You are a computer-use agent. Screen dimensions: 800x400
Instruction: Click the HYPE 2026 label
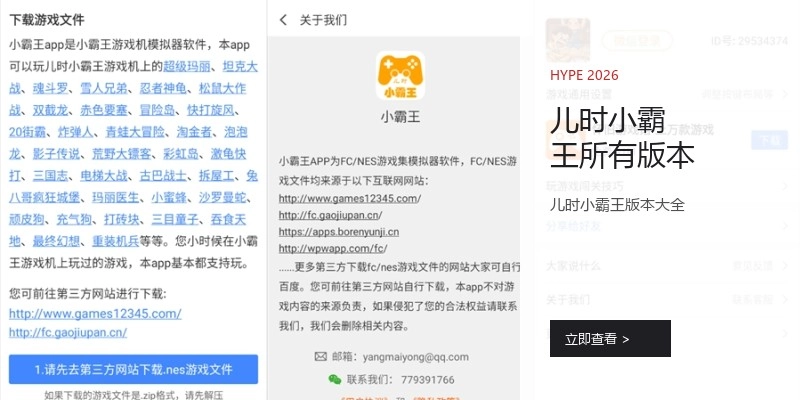click(x=584, y=75)
